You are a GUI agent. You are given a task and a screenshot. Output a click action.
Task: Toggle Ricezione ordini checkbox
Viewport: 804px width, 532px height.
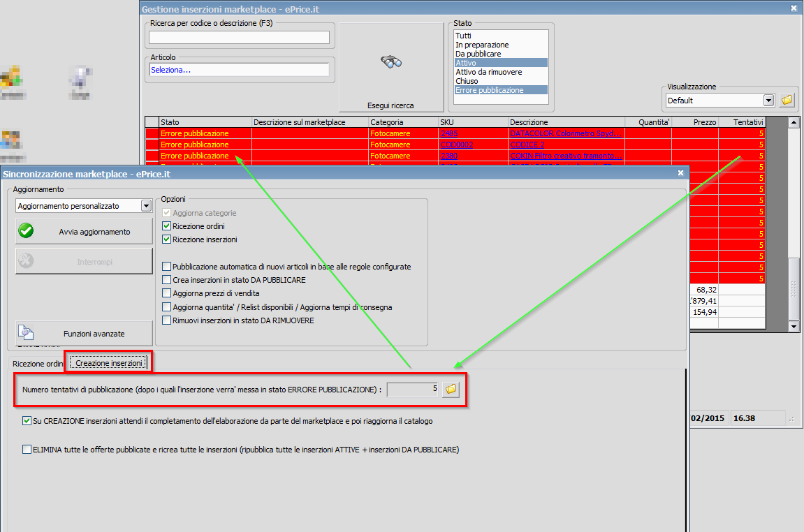click(166, 226)
